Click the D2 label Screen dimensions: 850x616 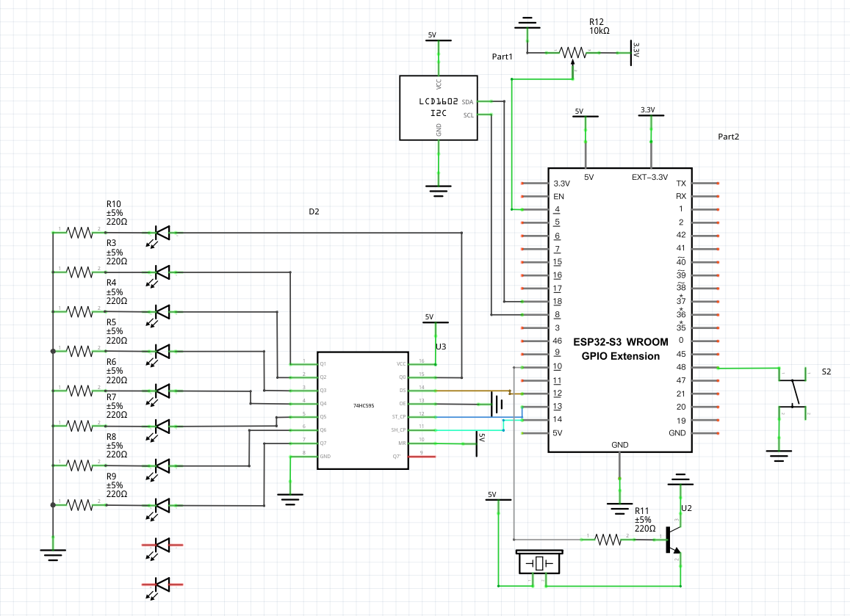point(314,211)
